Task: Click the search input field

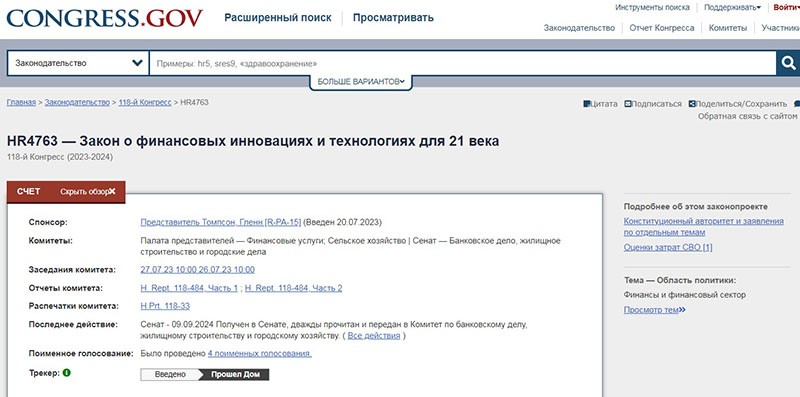Action: click(x=463, y=63)
